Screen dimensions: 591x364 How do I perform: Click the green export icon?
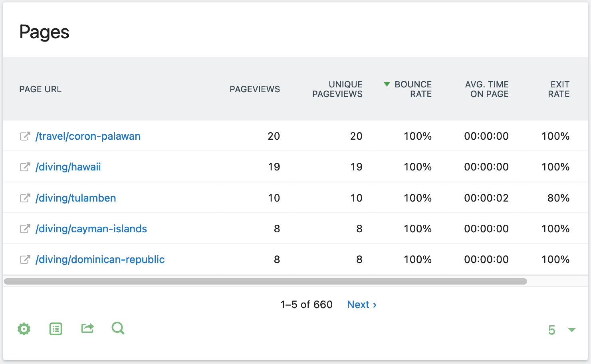(x=87, y=328)
